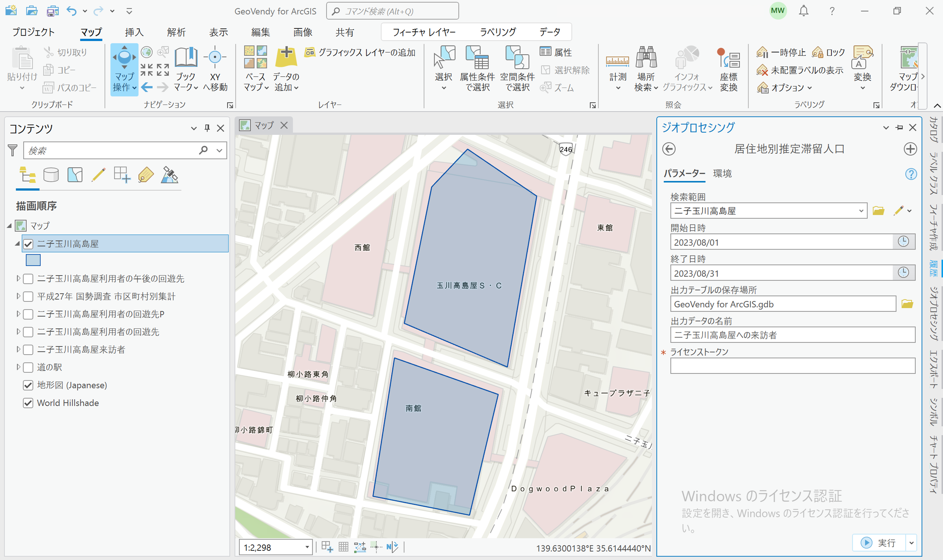Image resolution: width=943 pixels, height=560 pixels.
Task: Click the pencil sketch icon beside 検索範囲
Action: click(x=898, y=211)
